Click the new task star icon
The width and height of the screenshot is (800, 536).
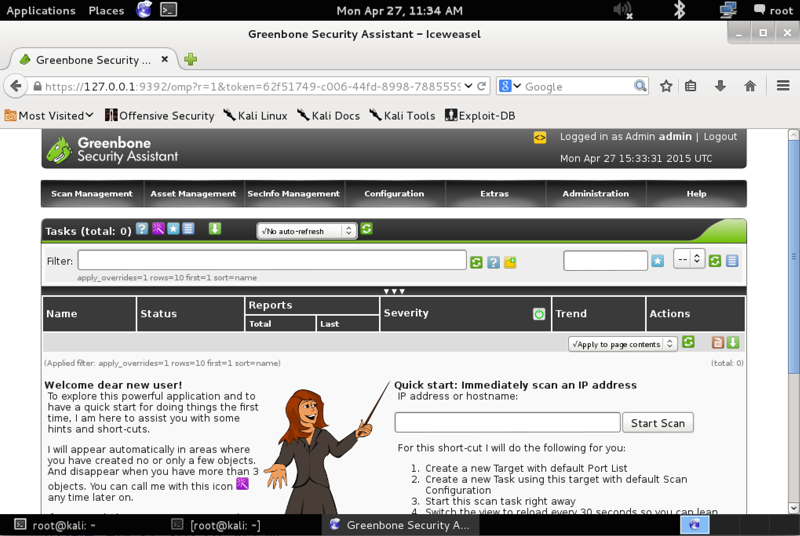pyautogui.click(x=173, y=230)
